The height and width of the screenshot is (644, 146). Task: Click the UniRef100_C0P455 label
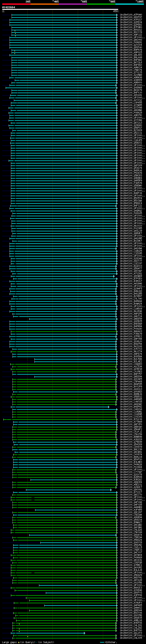[131, 103]
